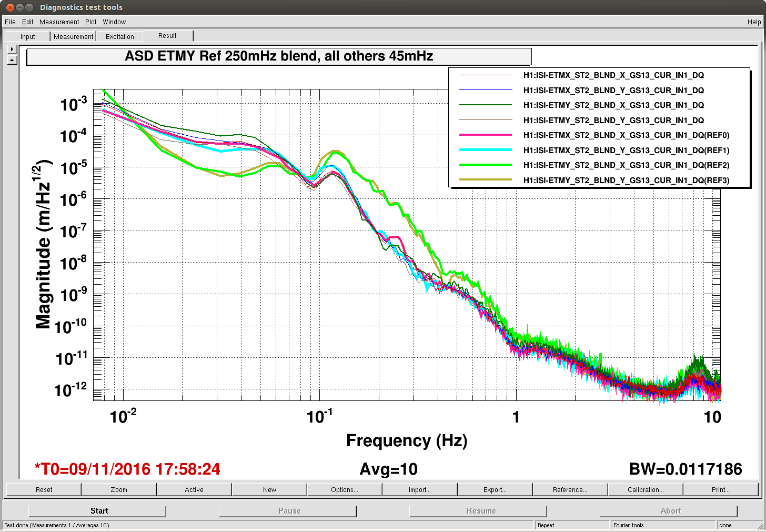Click the Import button
766x532 pixels.
click(420, 489)
